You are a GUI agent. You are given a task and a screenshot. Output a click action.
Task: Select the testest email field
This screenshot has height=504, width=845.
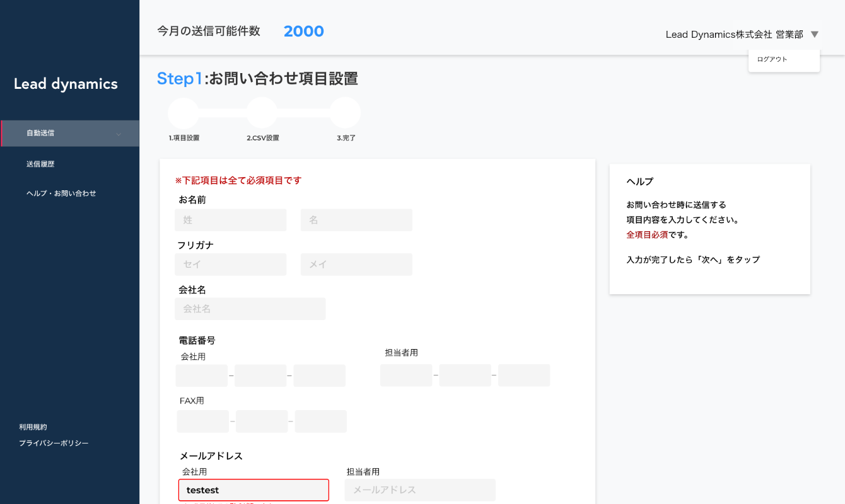pyautogui.click(x=253, y=490)
